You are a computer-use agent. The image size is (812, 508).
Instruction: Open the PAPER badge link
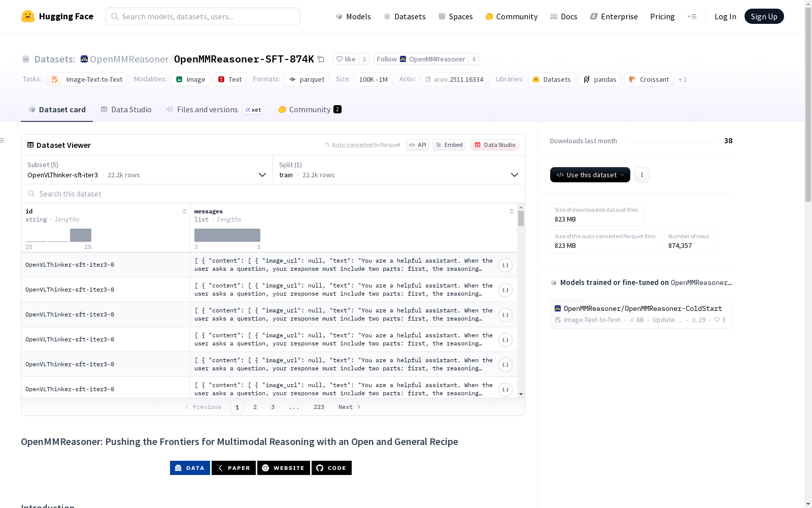pyautogui.click(x=233, y=468)
